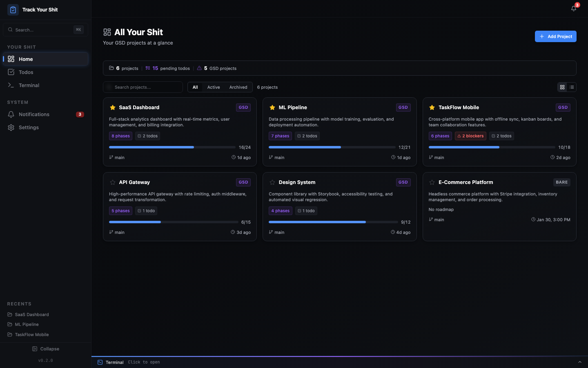Click the Add Project button
The image size is (588, 368).
pos(555,36)
